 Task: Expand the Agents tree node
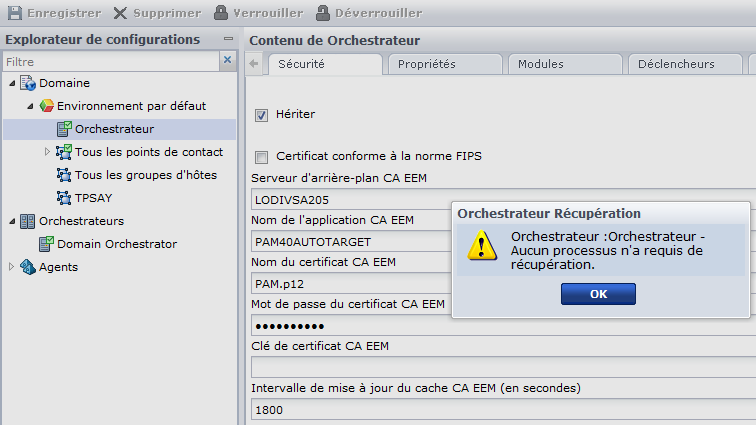[11, 267]
